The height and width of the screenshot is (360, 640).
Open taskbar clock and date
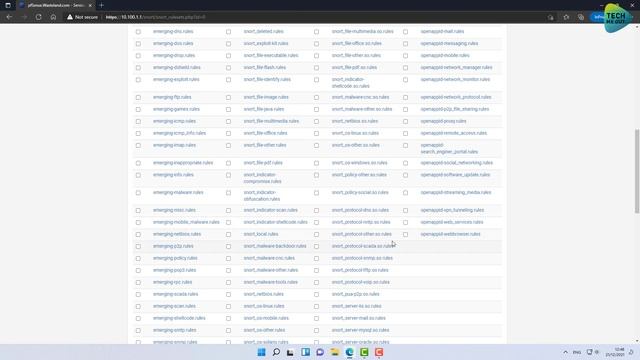pos(615,352)
